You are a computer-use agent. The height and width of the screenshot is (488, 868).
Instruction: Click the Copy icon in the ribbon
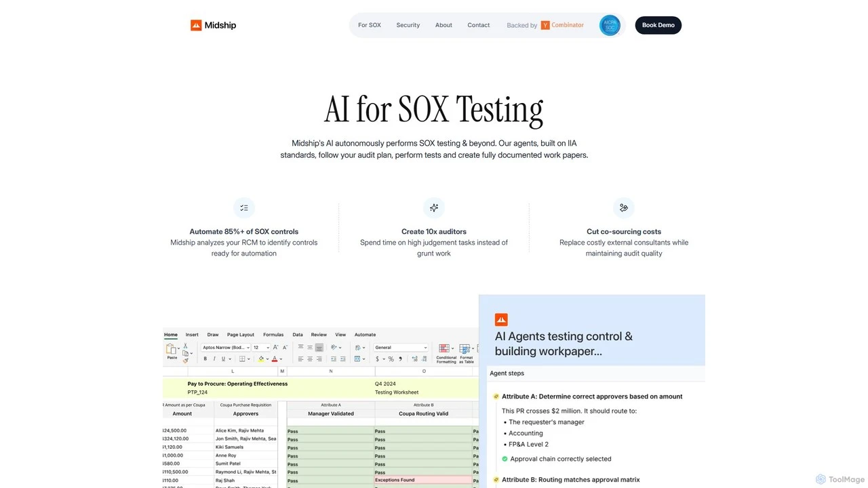[x=185, y=353]
